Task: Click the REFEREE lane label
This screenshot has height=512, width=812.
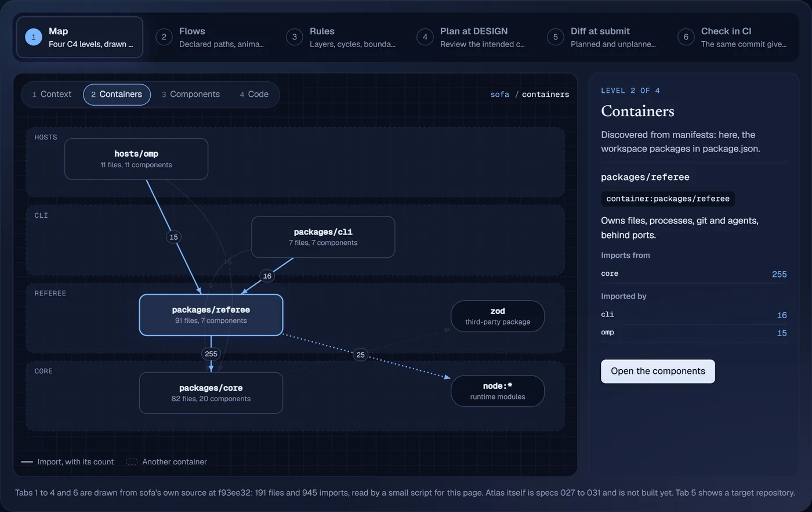Action: (x=50, y=294)
